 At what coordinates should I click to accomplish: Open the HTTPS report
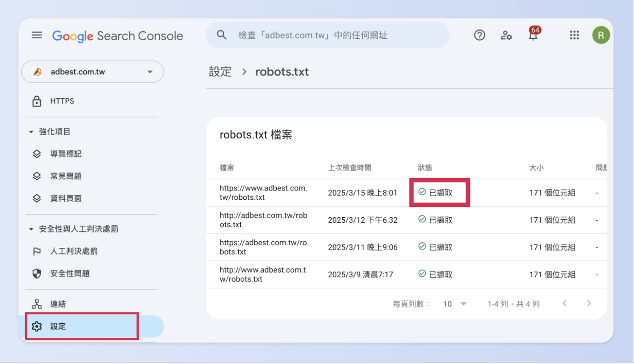tap(62, 101)
